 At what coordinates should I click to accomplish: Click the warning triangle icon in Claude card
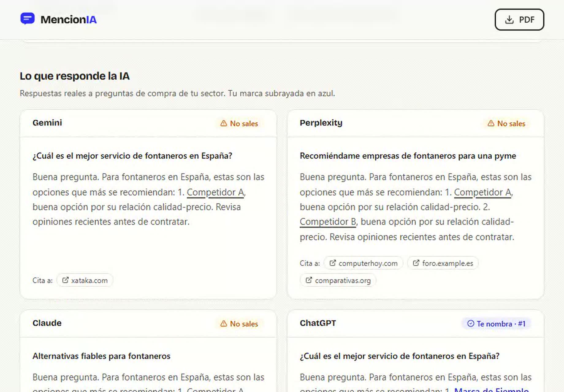pyautogui.click(x=224, y=323)
